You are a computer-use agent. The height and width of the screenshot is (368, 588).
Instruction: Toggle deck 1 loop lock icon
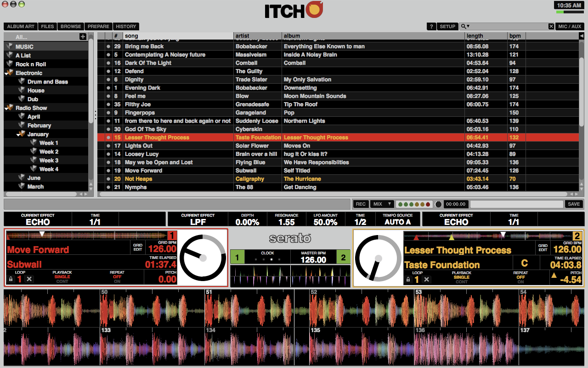pos(11,279)
